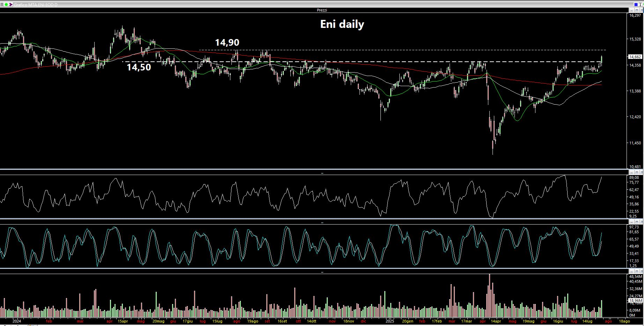
Task: Click the '32,36M' volume axis value
Action: click(x=635, y=289)
